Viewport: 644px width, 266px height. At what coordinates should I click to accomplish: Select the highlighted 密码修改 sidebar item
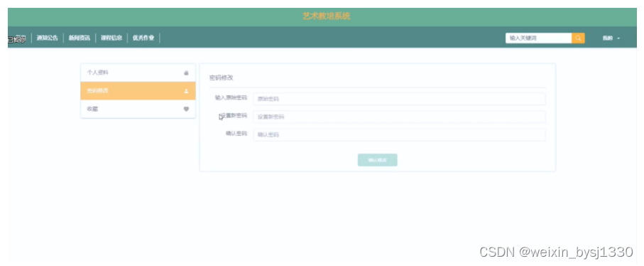(x=138, y=91)
